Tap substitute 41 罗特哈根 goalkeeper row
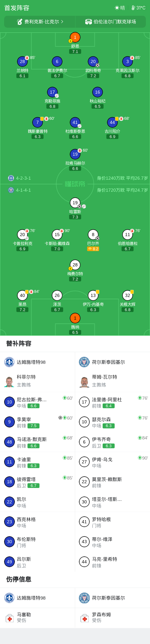 pyautogui.click(x=112, y=522)
